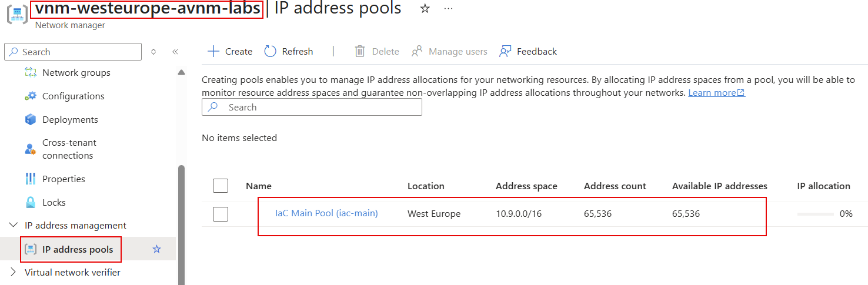
Task: Open Cross-tenant connections menu item
Action: click(69, 149)
